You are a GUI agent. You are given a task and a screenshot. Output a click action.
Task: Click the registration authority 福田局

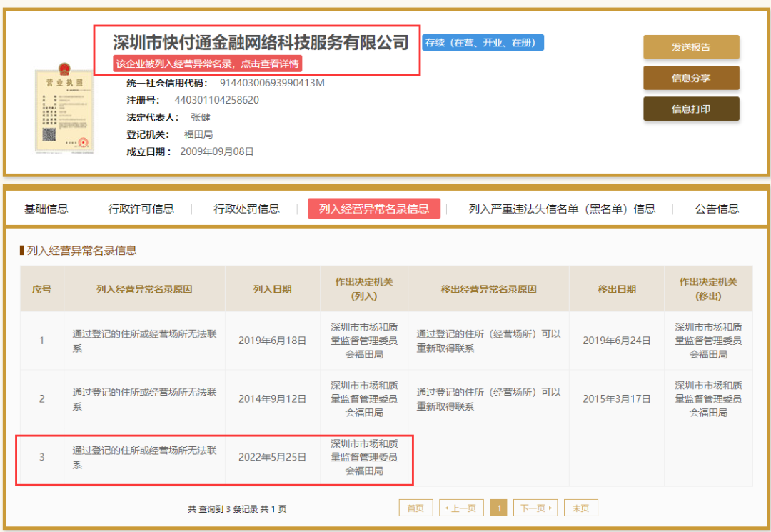[198, 134]
